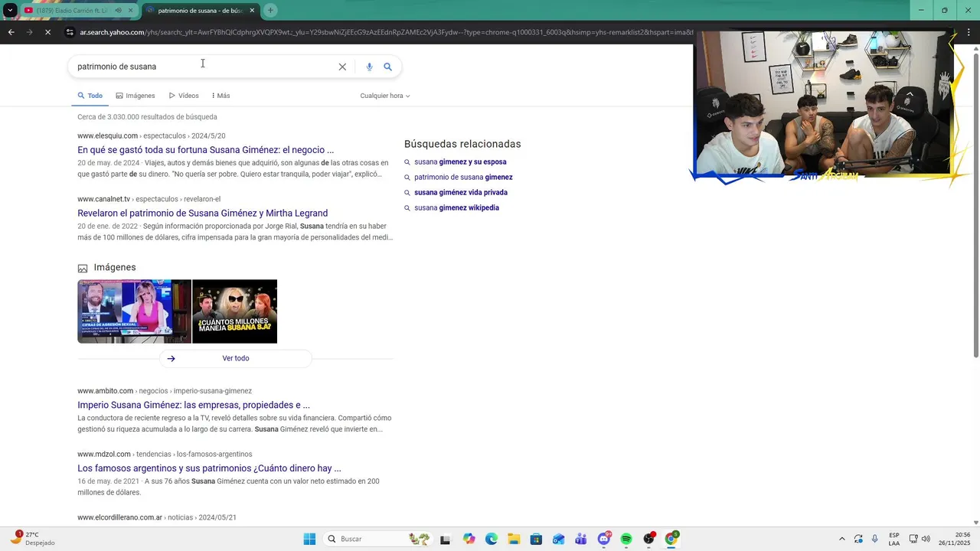
Task: Close the patrimonio de susana tab
Action: [252, 11]
